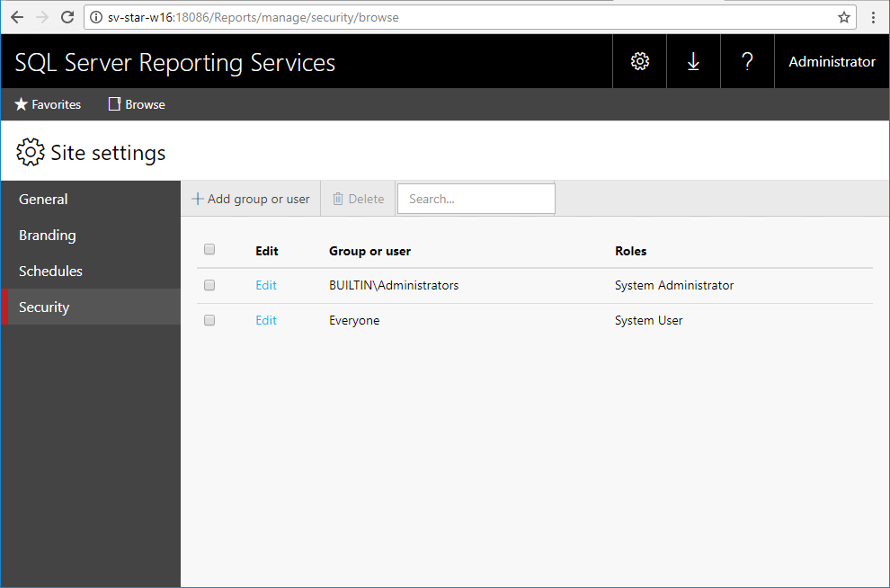Click the Everyone group name
This screenshot has width=890, height=588.
point(354,320)
